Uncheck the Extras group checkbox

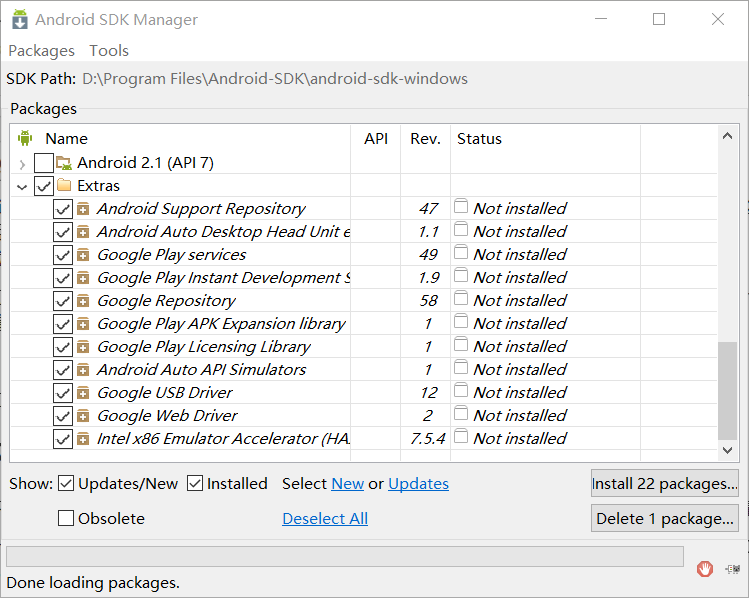click(x=43, y=186)
